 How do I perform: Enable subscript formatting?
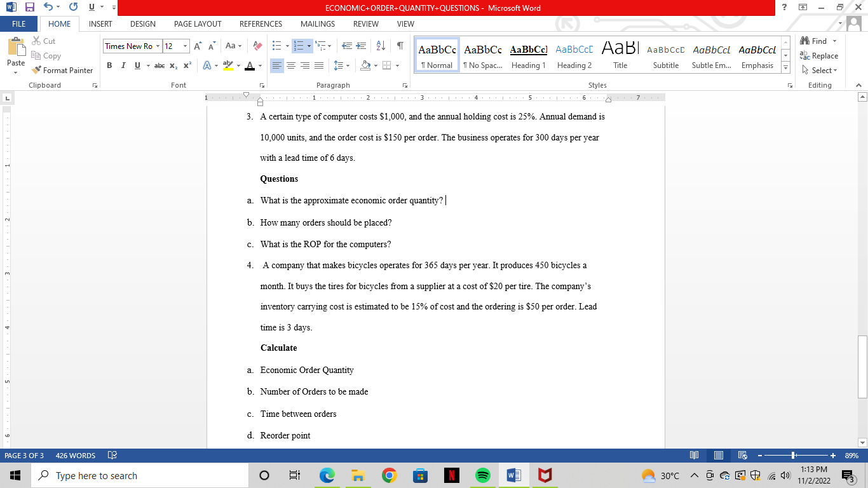172,65
